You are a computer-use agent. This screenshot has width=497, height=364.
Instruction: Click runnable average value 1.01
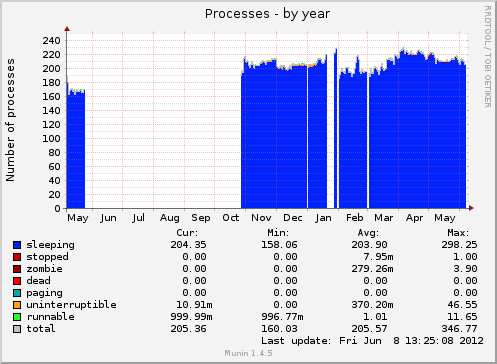[x=375, y=317]
